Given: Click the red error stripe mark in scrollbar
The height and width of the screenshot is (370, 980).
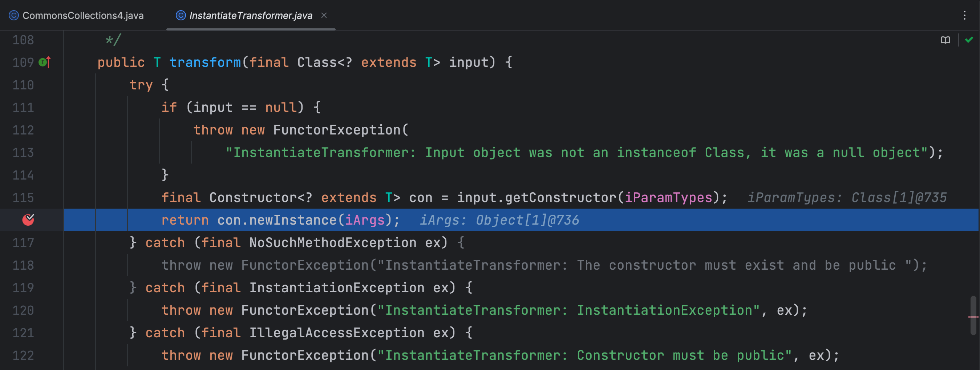Looking at the screenshot, I should (973, 317).
